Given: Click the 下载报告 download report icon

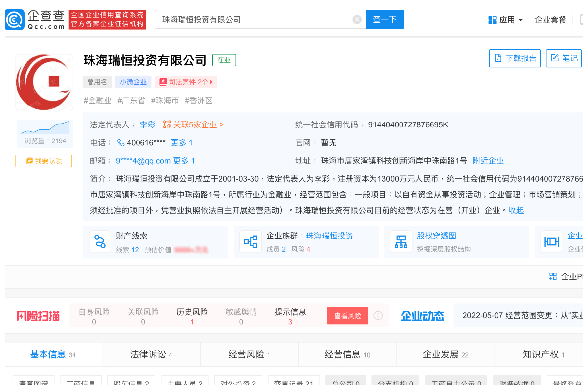Looking at the screenshot, I should (x=498, y=58).
